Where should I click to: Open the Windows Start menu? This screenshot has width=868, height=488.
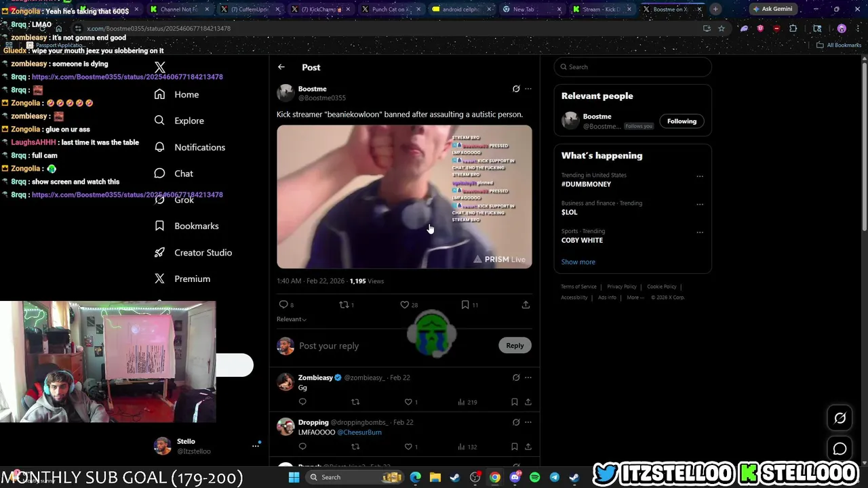pyautogui.click(x=294, y=477)
